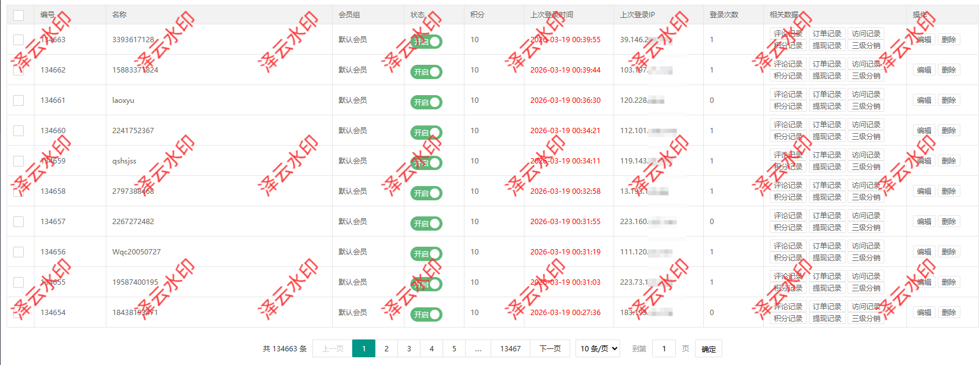This screenshot has width=980, height=365.
Task: Open 提现记录 for member 134657
Action: pyautogui.click(x=827, y=228)
